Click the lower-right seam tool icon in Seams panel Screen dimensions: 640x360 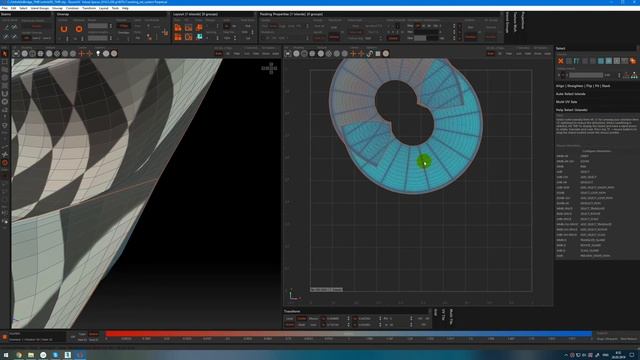point(14,36)
